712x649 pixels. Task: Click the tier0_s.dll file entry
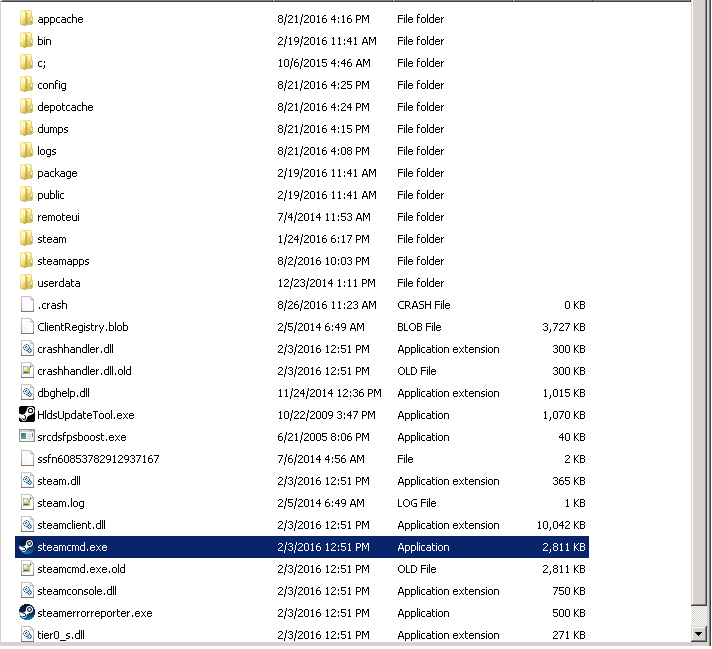click(x=63, y=635)
